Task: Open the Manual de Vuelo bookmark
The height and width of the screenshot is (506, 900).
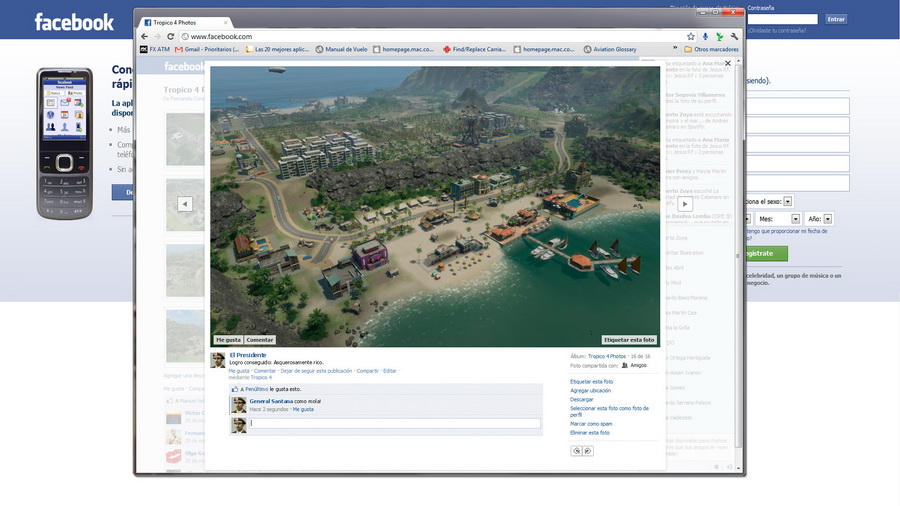Action: click(x=342, y=49)
